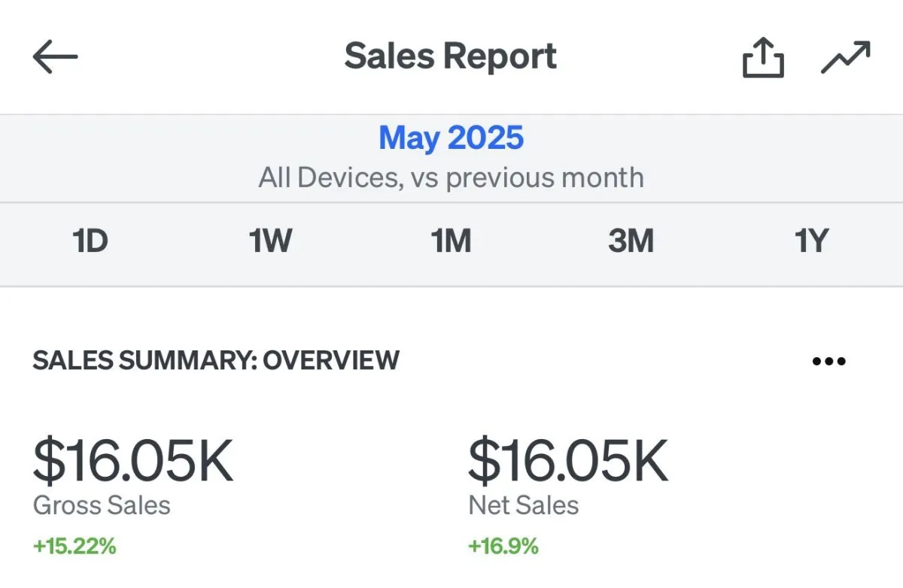Change the 'All Devices, vs previous month' filter
Screen dimensions: 903x588
(451, 178)
